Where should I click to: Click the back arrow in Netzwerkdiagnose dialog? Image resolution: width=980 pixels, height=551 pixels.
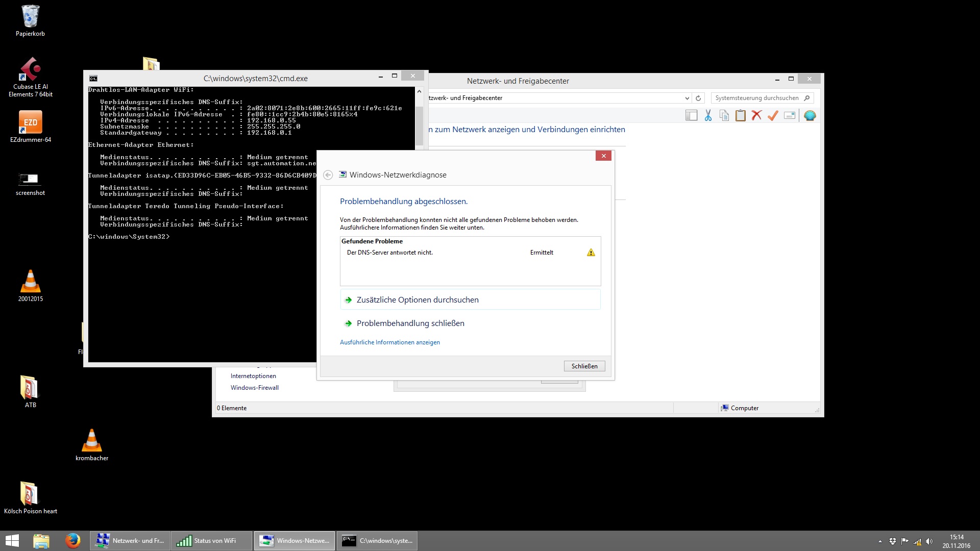tap(328, 175)
